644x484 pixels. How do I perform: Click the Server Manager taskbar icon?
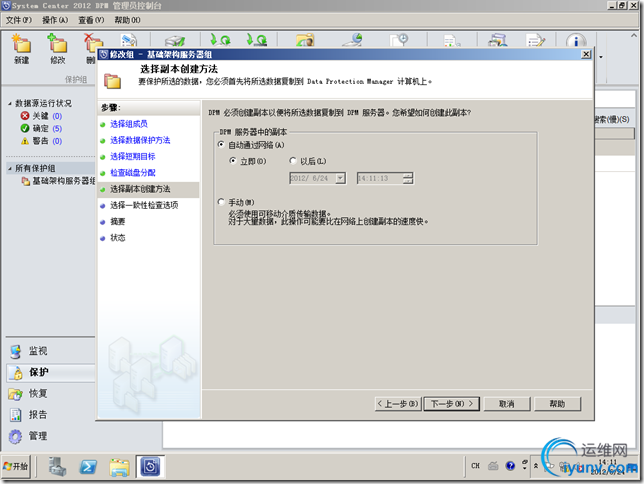58,466
